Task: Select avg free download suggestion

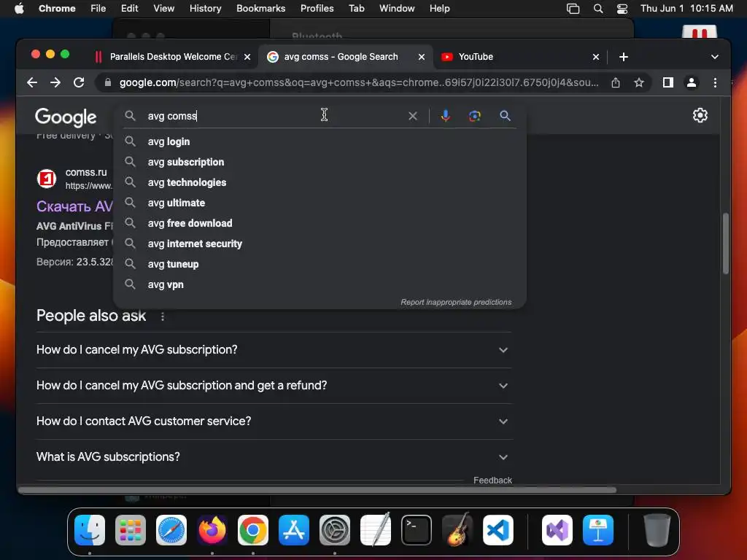Action: click(320, 223)
